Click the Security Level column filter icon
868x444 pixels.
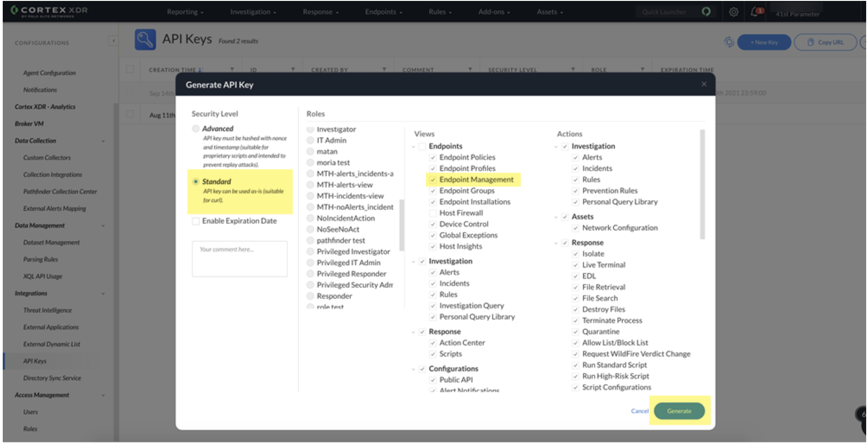(x=573, y=69)
